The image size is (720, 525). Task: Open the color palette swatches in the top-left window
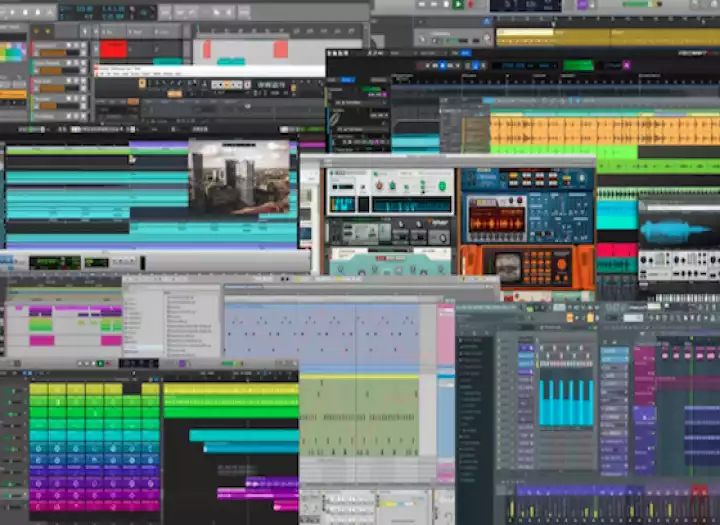tap(12, 51)
